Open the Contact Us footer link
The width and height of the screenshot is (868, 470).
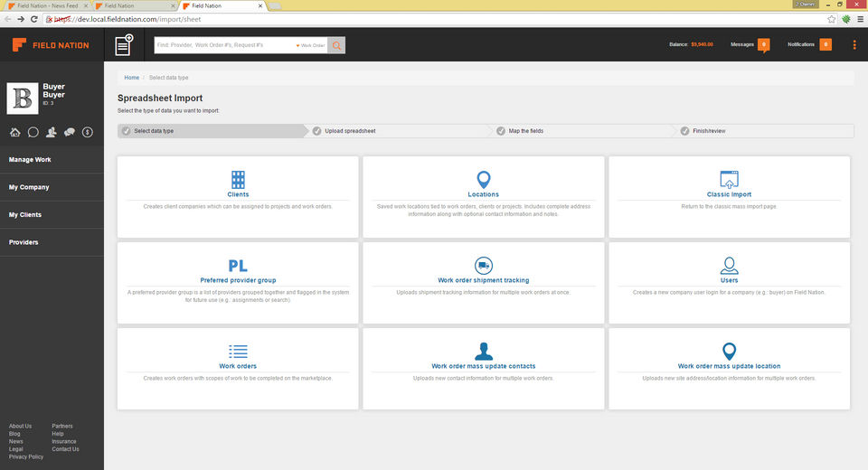point(65,449)
